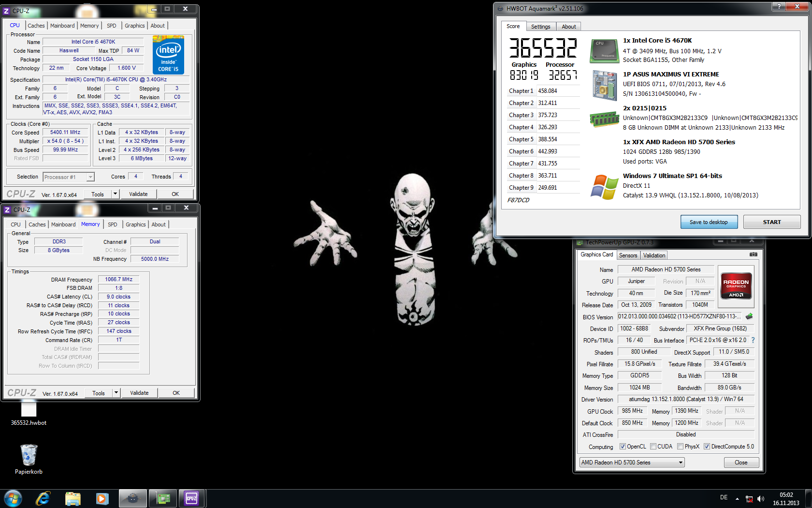Click the START button in Aquamark

pyautogui.click(x=772, y=222)
